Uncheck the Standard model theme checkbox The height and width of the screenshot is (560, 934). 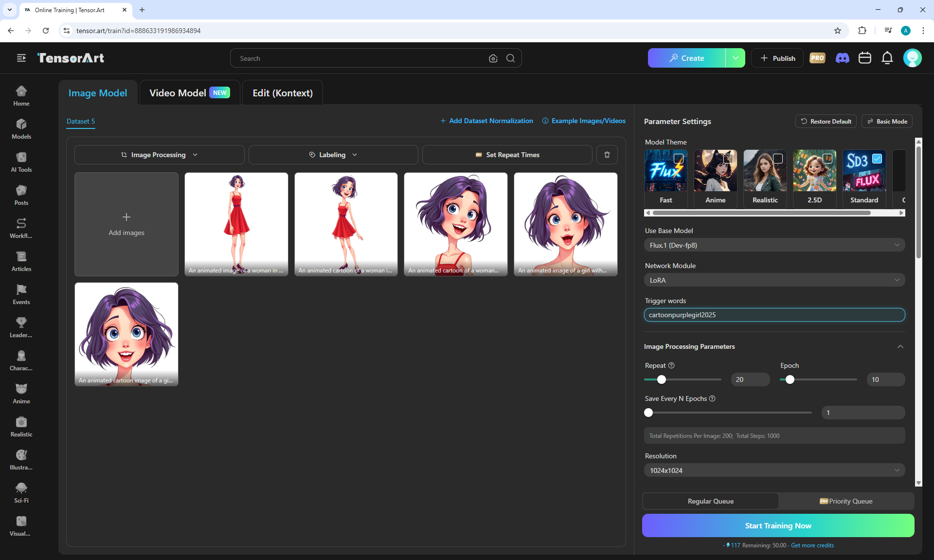click(x=877, y=159)
